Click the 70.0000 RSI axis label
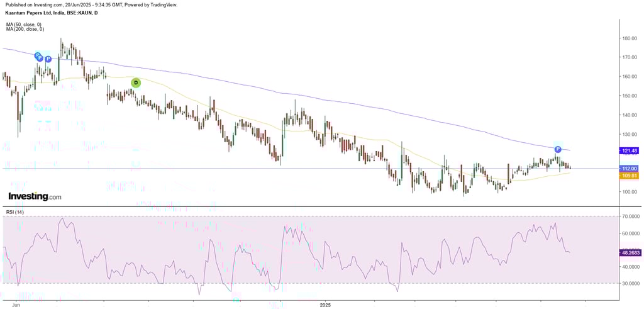Viewport: 644px width, 309px height. tap(631, 216)
